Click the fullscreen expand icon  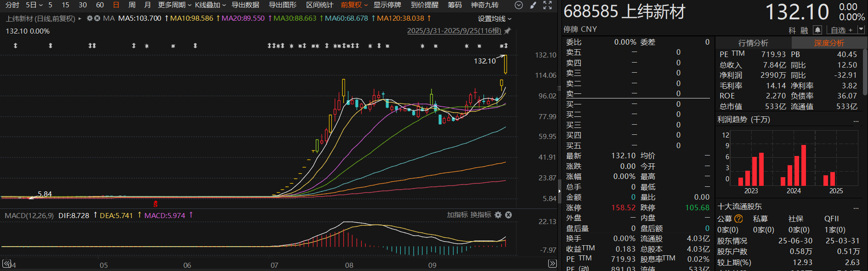547,5
